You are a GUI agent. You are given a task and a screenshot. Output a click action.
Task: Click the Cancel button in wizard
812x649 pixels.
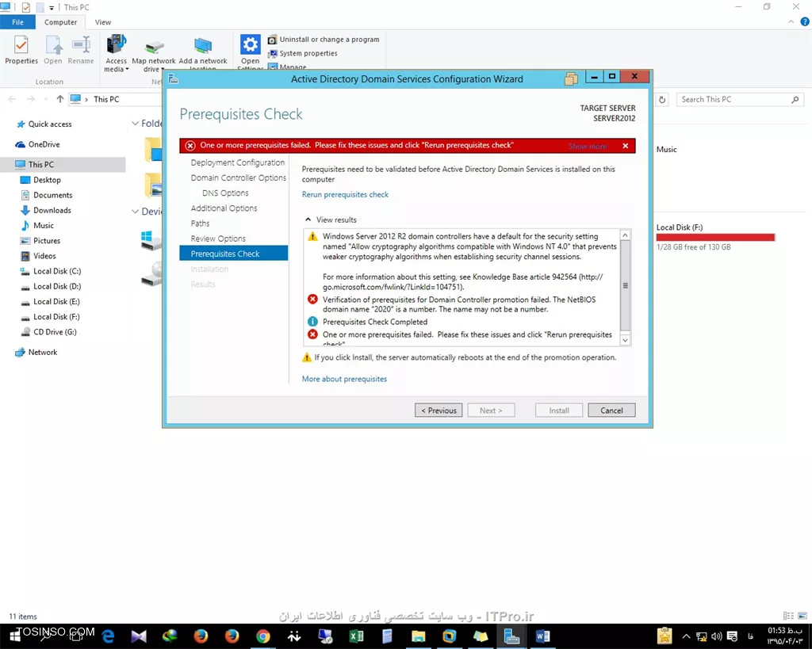pos(611,410)
